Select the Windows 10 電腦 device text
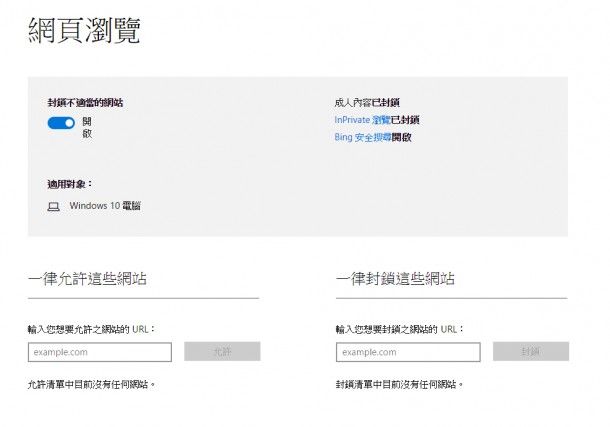 pyautogui.click(x=105, y=206)
